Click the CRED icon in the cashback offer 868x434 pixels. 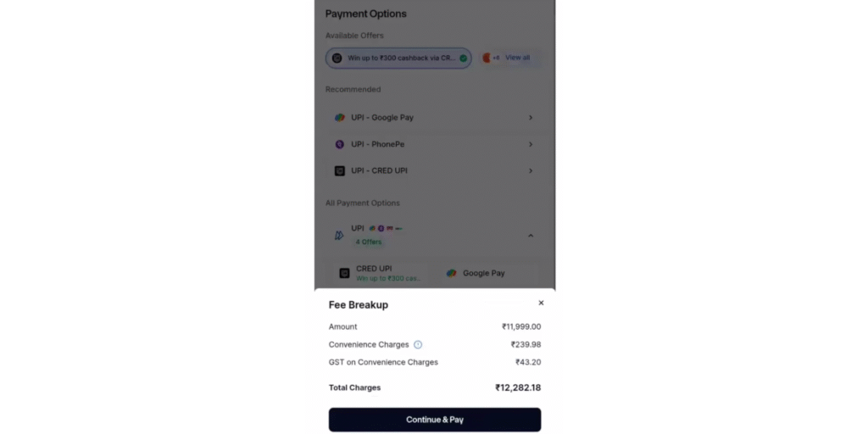point(337,58)
